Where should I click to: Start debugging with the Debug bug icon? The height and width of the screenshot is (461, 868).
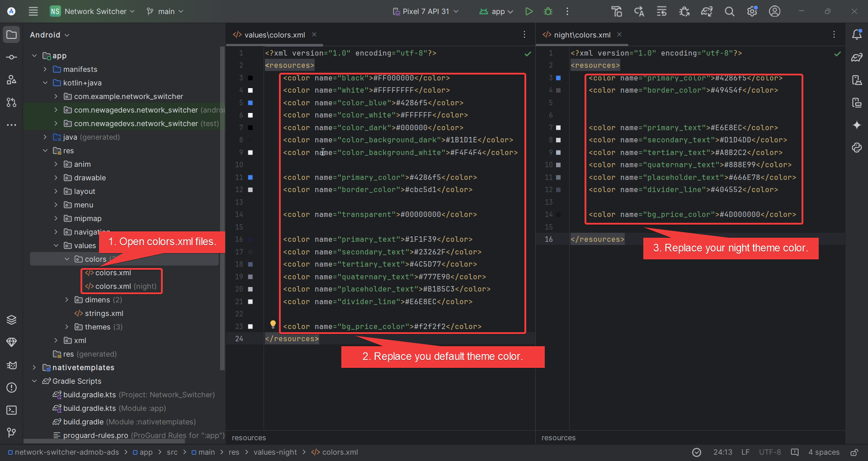548,11
